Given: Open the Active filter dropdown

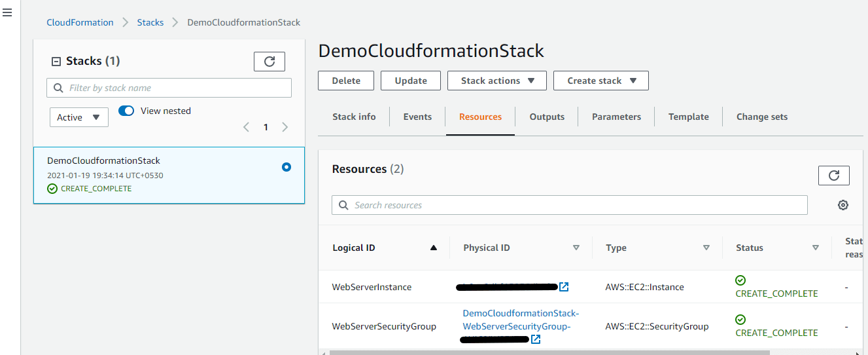Looking at the screenshot, I should [x=79, y=117].
